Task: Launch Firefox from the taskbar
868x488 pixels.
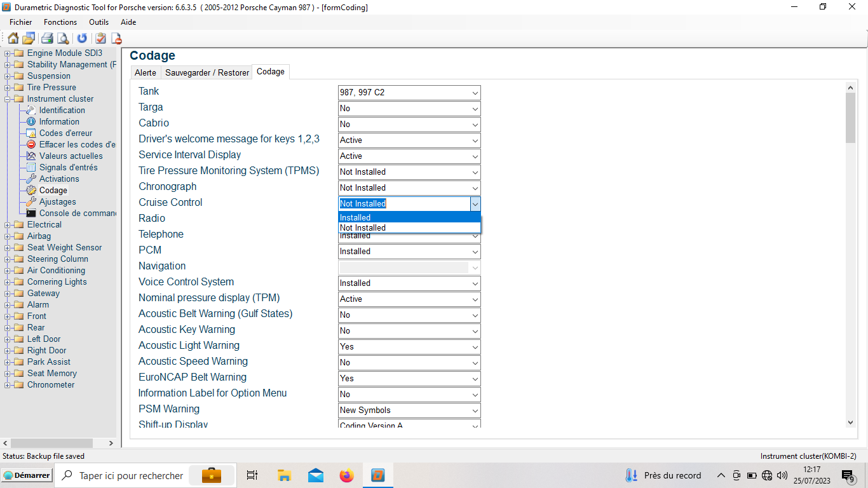Action: point(346,475)
